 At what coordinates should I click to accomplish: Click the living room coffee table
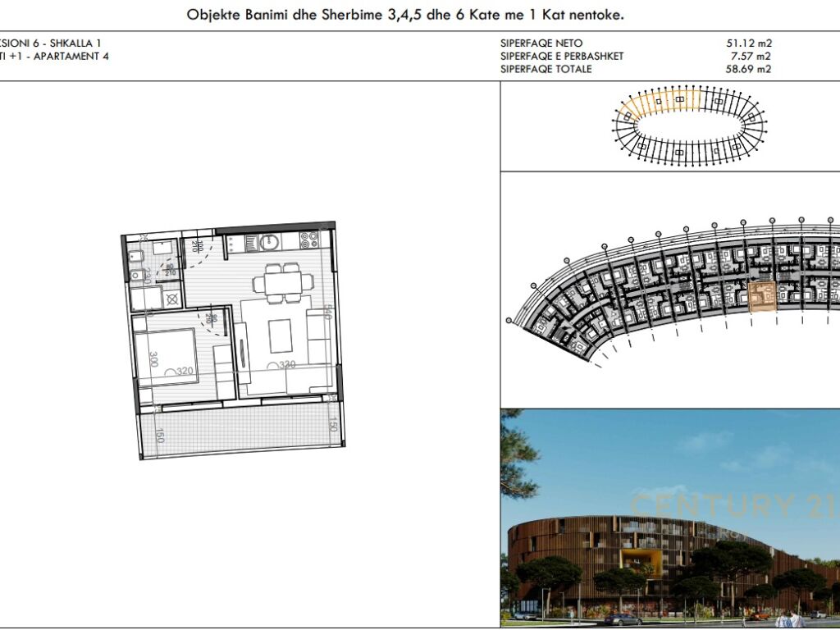281,337
